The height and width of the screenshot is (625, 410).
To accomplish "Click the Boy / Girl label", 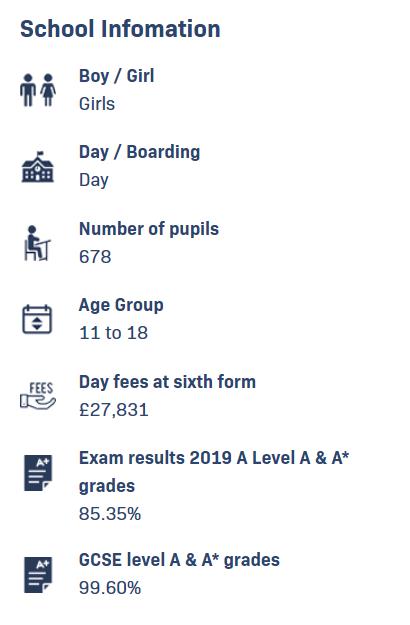I will pyautogui.click(x=116, y=76).
